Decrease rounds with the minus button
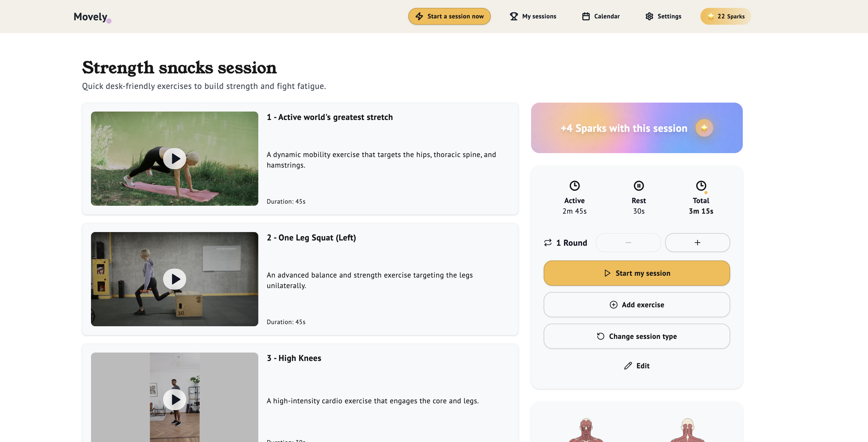868x442 pixels. (x=628, y=242)
